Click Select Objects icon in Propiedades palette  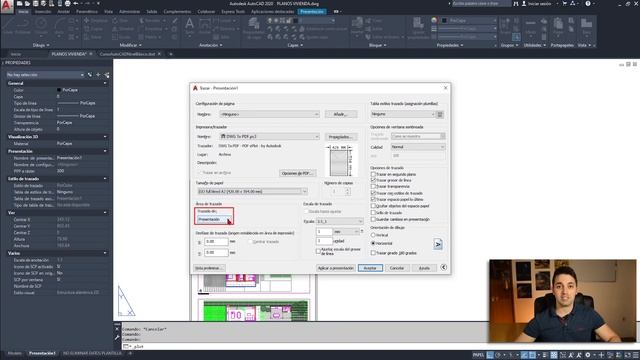pyautogui.click(x=98, y=75)
